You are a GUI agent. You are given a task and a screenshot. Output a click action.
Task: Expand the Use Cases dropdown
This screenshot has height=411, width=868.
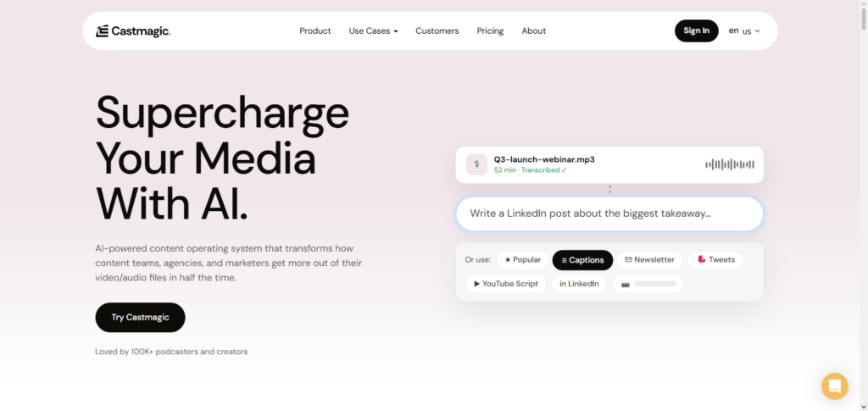click(x=373, y=31)
